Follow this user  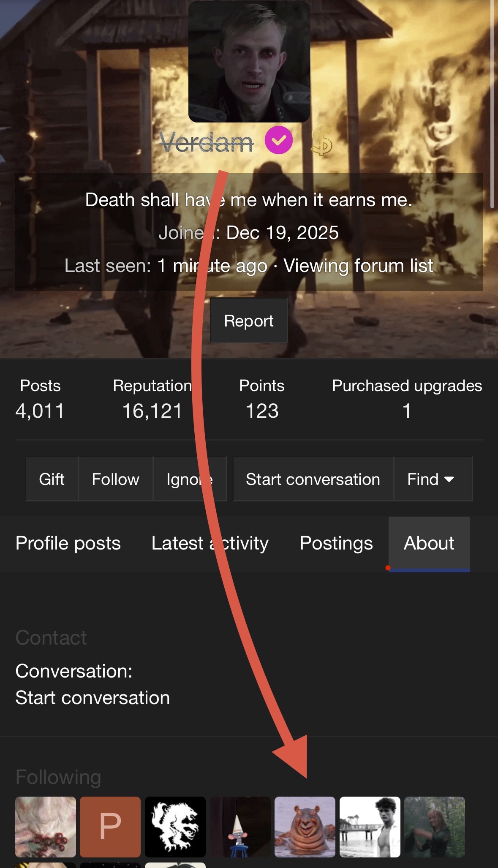(115, 479)
